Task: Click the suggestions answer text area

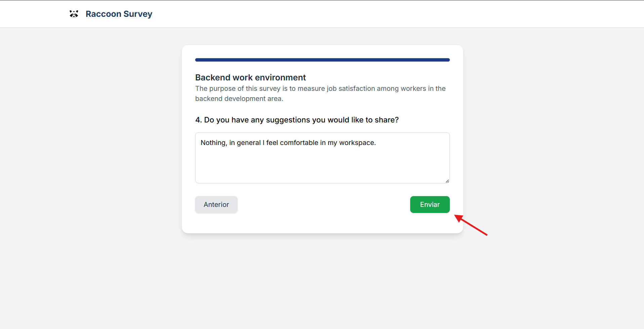Action: pyautogui.click(x=322, y=161)
